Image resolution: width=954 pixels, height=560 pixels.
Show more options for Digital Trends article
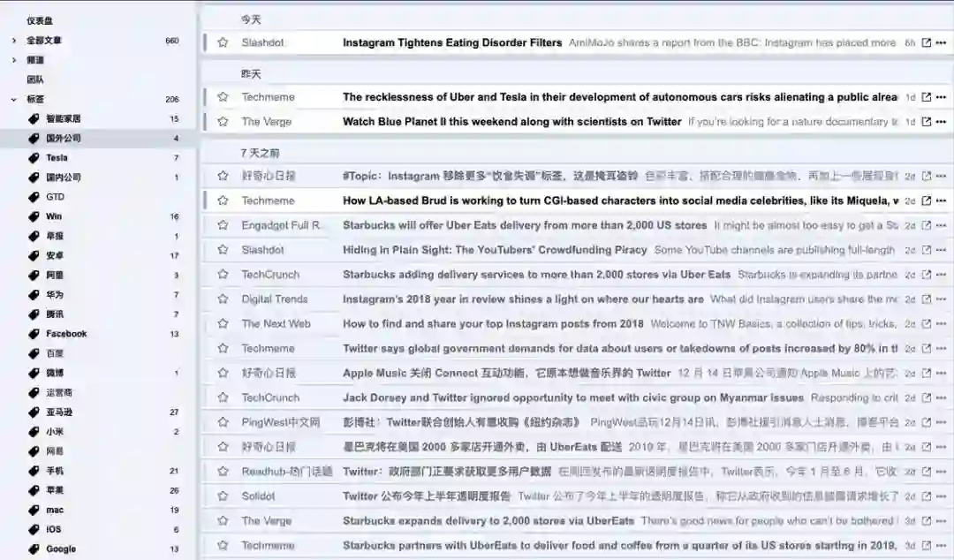coord(942,299)
